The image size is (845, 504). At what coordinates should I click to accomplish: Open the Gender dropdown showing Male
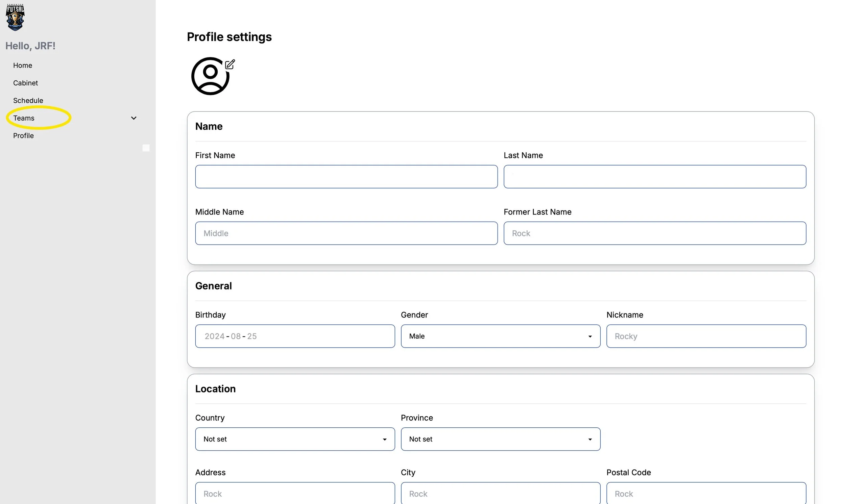[x=500, y=336]
